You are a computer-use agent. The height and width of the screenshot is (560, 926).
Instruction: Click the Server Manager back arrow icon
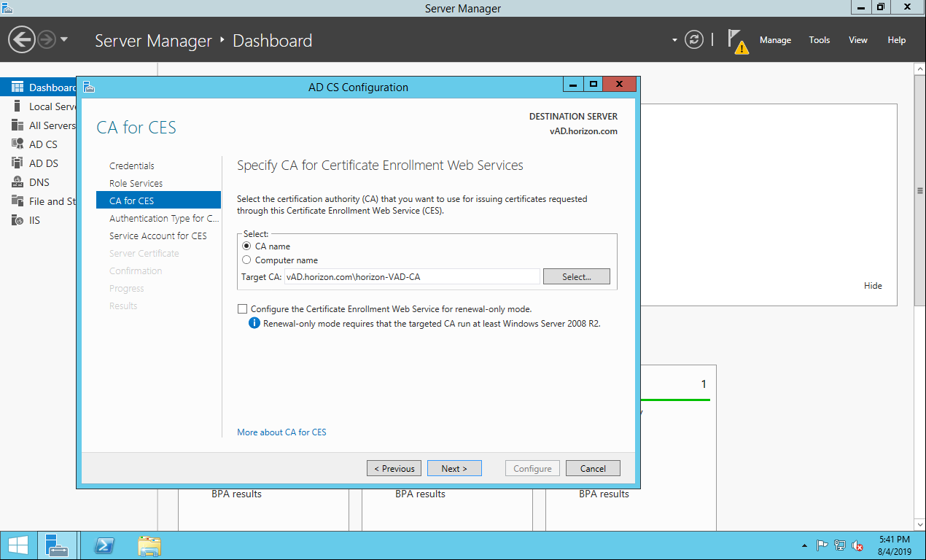22,40
